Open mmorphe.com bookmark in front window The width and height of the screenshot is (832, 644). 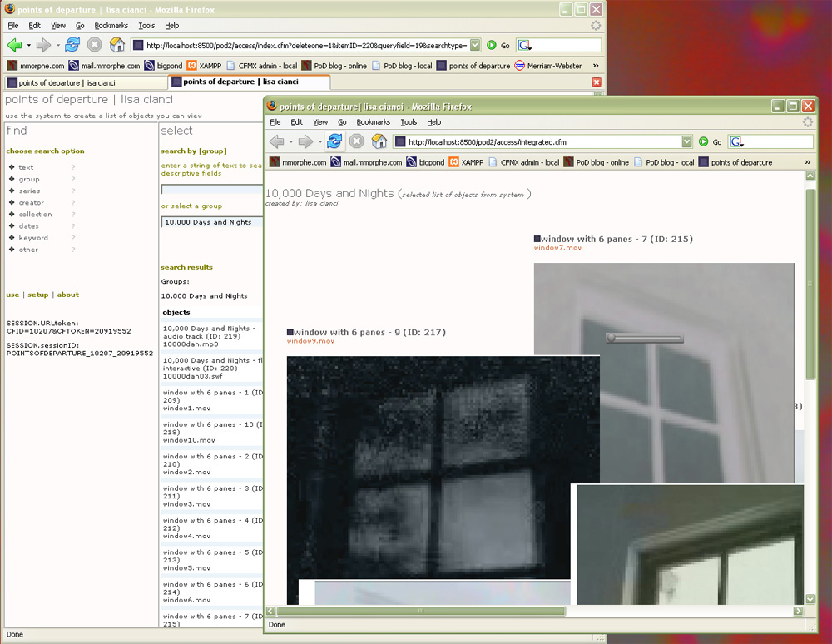298,162
